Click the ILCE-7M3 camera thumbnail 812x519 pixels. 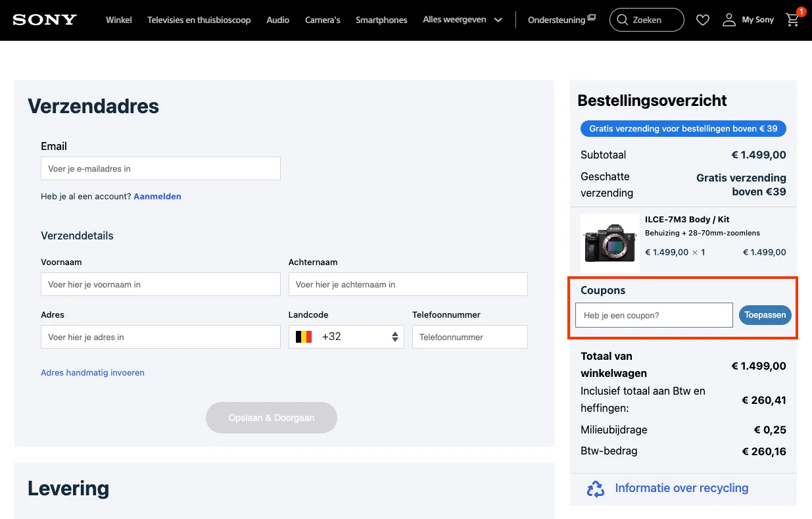tap(609, 243)
